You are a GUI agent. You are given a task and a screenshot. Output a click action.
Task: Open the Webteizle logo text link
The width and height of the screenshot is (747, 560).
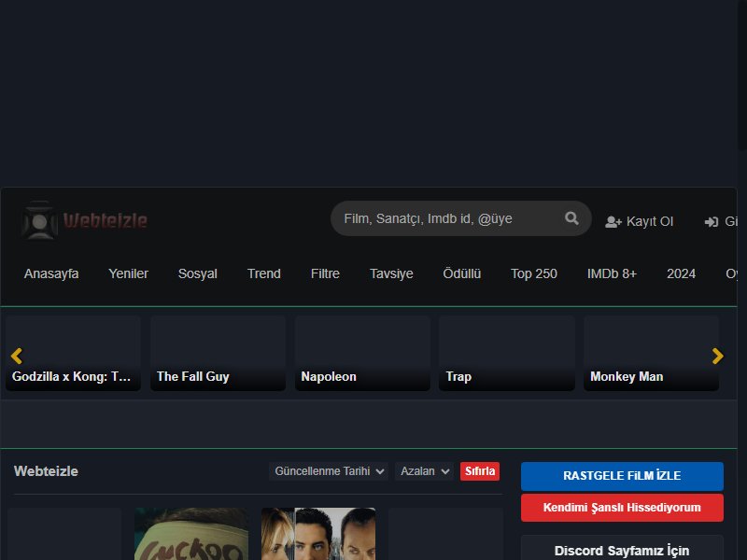[x=106, y=220]
